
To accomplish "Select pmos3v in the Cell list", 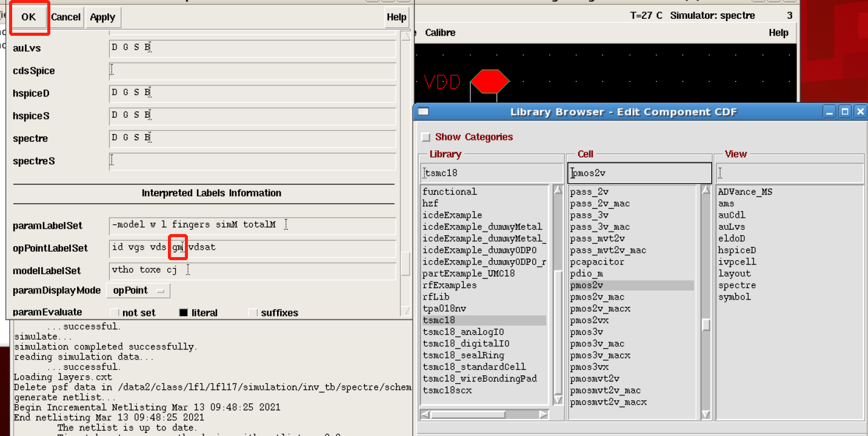I will 586,332.
